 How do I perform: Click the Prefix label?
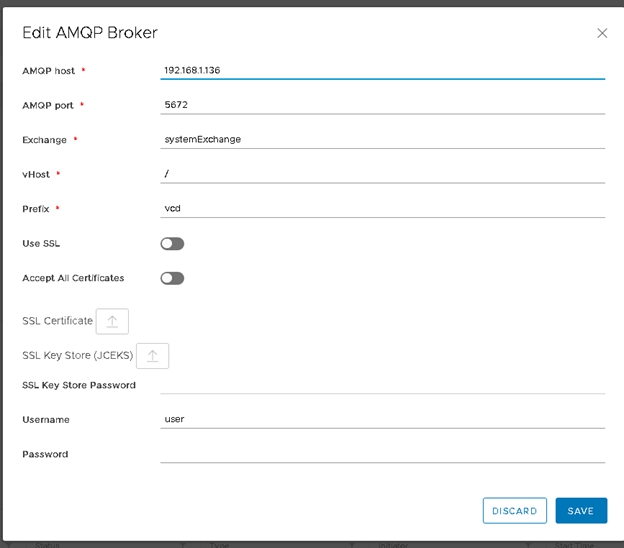(x=36, y=209)
